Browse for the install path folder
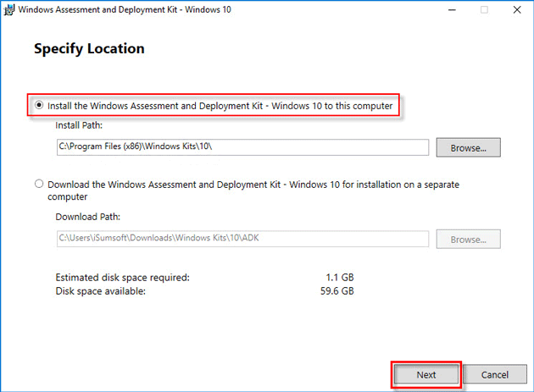 [468, 147]
